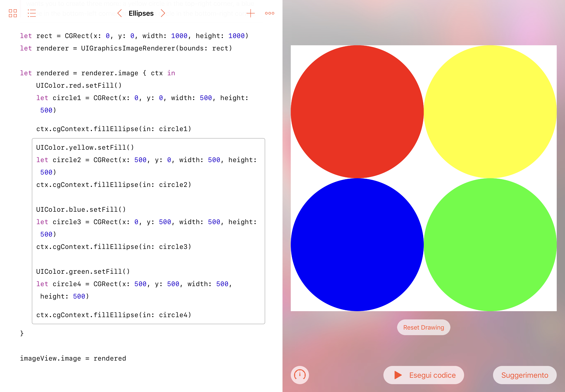The image size is (565, 392).
Task: Click the play triangle in Esegui codice
Action: [x=398, y=375]
